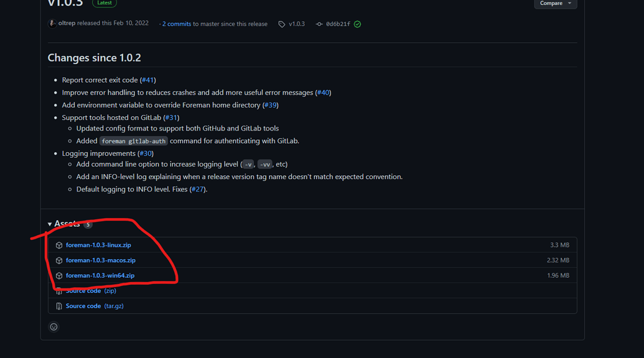This screenshot has height=358, width=644.
Task: Click package icon beside win64.zip asset
Action: (x=59, y=275)
